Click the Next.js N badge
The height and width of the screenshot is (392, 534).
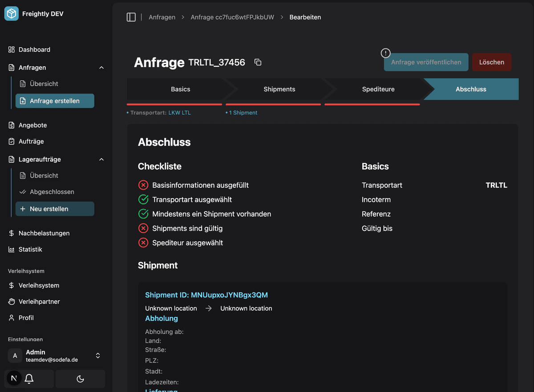14,379
